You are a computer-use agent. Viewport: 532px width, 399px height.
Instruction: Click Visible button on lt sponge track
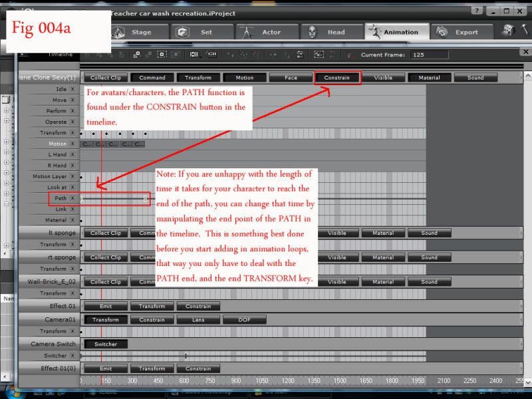pyautogui.click(x=337, y=233)
